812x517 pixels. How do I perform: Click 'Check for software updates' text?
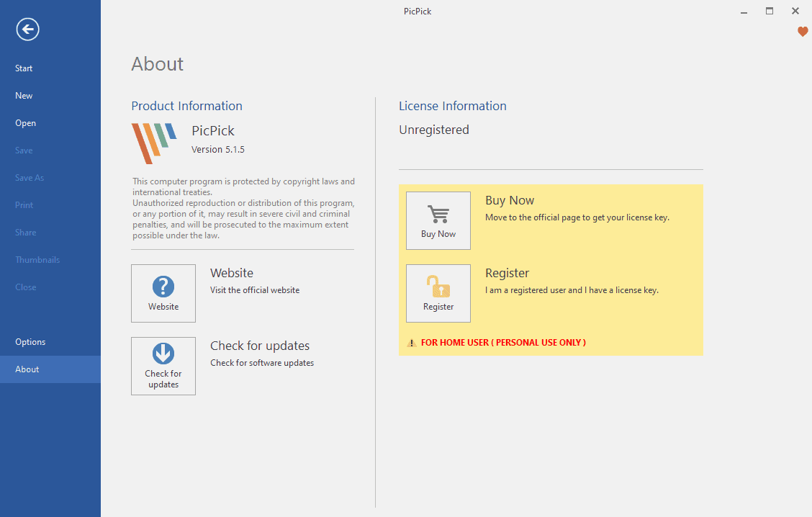(x=262, y=363)
